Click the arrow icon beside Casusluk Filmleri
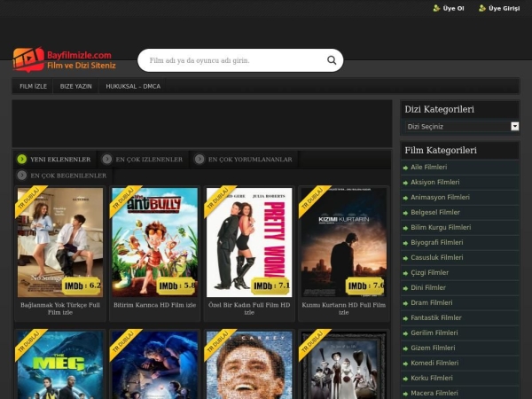 405,258
